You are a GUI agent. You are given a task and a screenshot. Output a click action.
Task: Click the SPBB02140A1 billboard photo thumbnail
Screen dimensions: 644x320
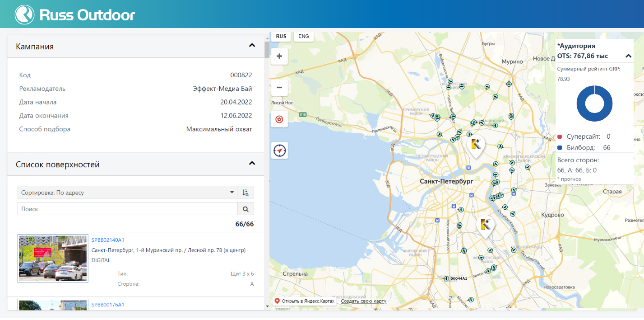(x=53, y=259)
